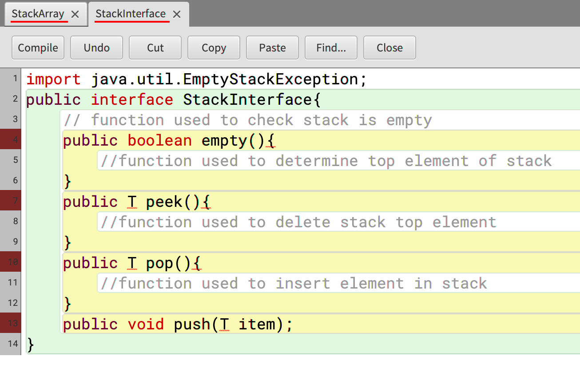
Task: Click the Copy button
Action: (214, 48)
